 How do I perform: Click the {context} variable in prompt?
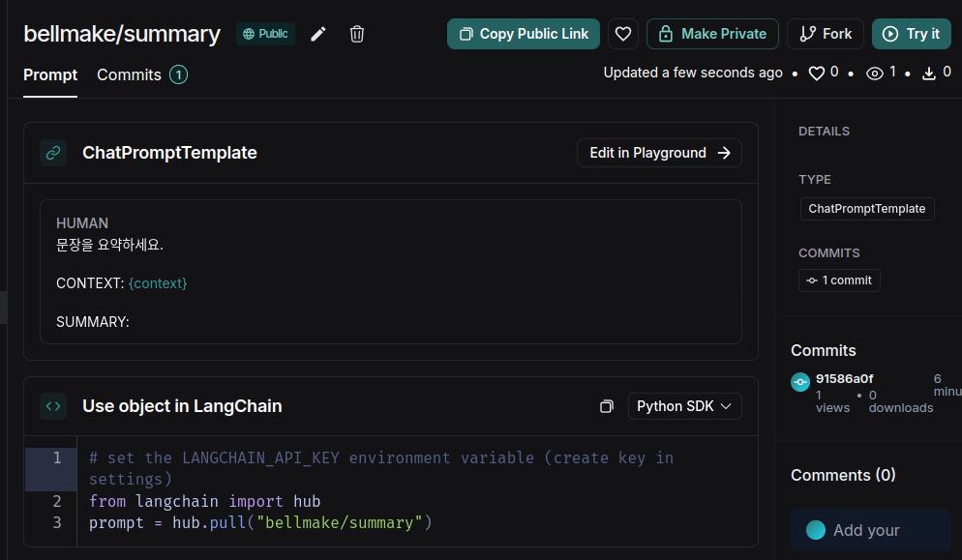(158, 283)
